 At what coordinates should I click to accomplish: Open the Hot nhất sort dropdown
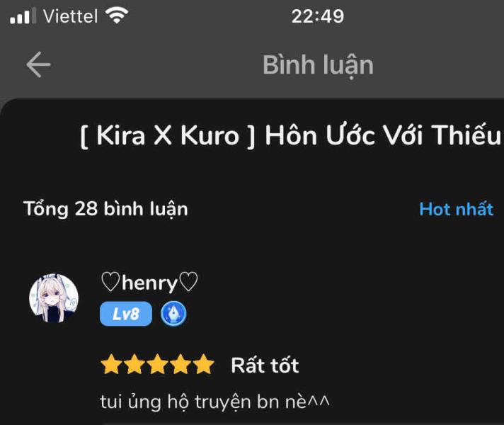click(456, 209)
